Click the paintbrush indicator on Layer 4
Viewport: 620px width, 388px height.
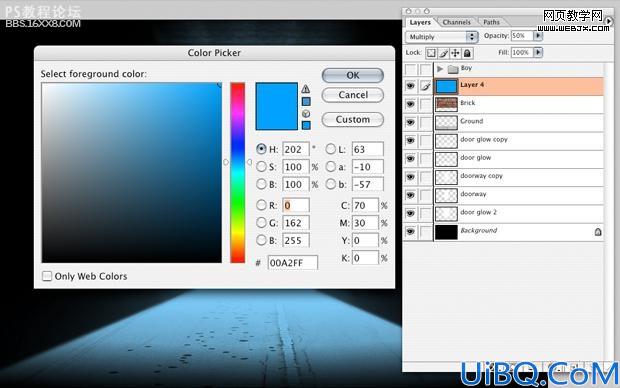425,86
